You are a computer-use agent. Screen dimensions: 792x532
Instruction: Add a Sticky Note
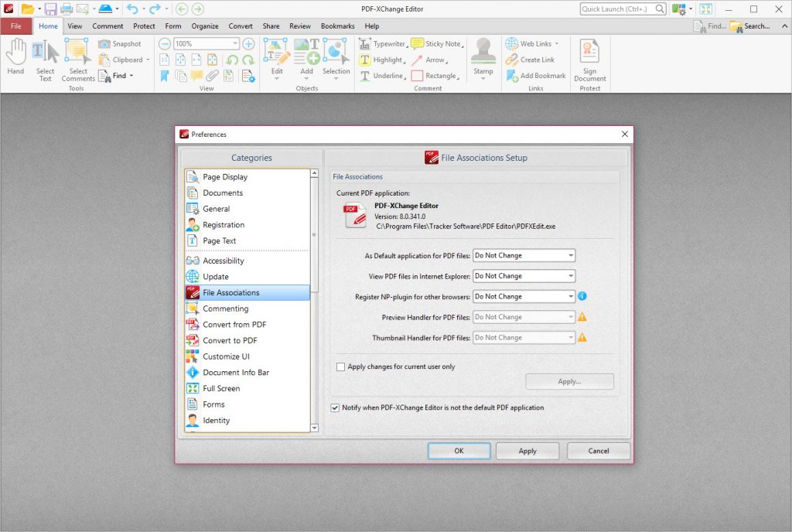click(438, 44)
